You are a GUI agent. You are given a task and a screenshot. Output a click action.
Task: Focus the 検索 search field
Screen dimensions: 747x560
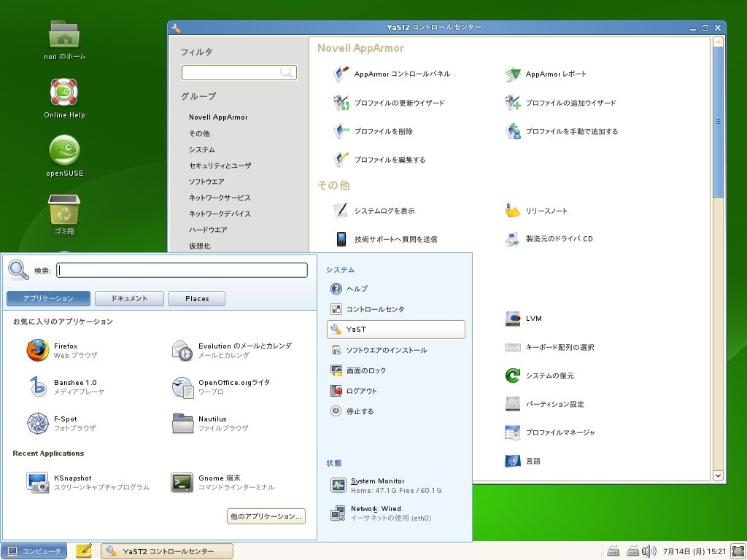(x=182, y=271)
